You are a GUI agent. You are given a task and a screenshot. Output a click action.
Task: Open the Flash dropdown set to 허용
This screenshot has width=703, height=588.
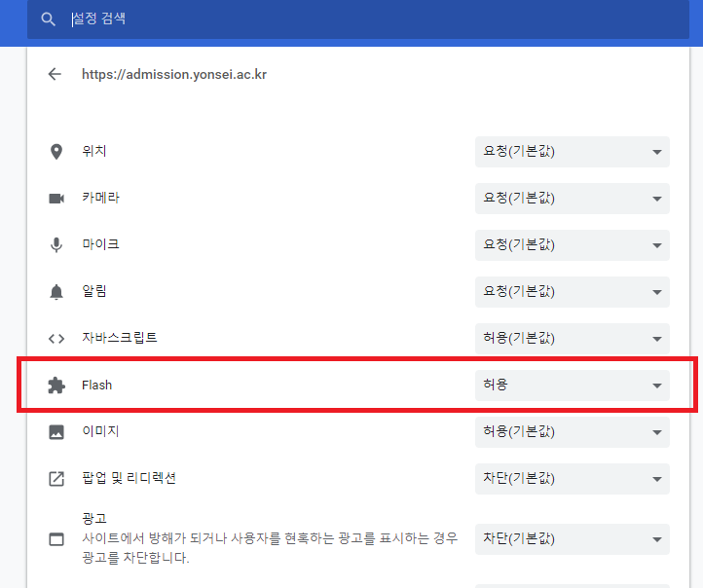point(573,385)
